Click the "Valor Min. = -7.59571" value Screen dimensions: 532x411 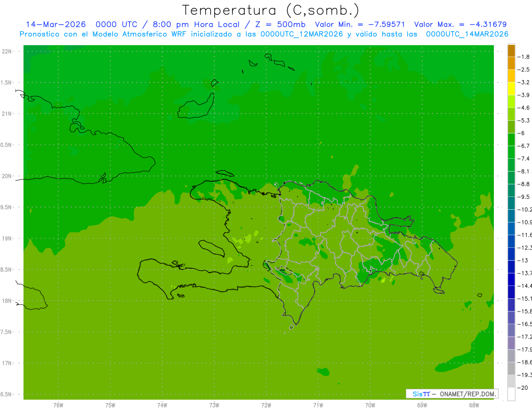[360, 24]
